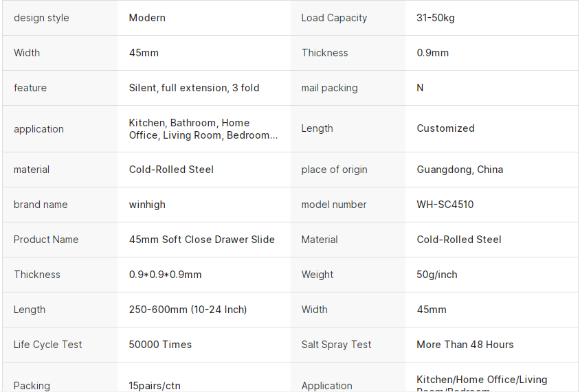
Task: Click the 'Salt Spray Test' label
Action: click(336, 345)
